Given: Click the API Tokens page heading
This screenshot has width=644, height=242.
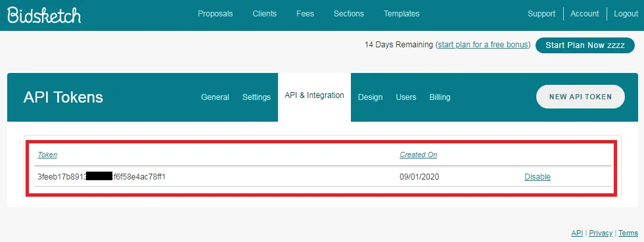Looking at the screenshot, I should click(63, 97).
